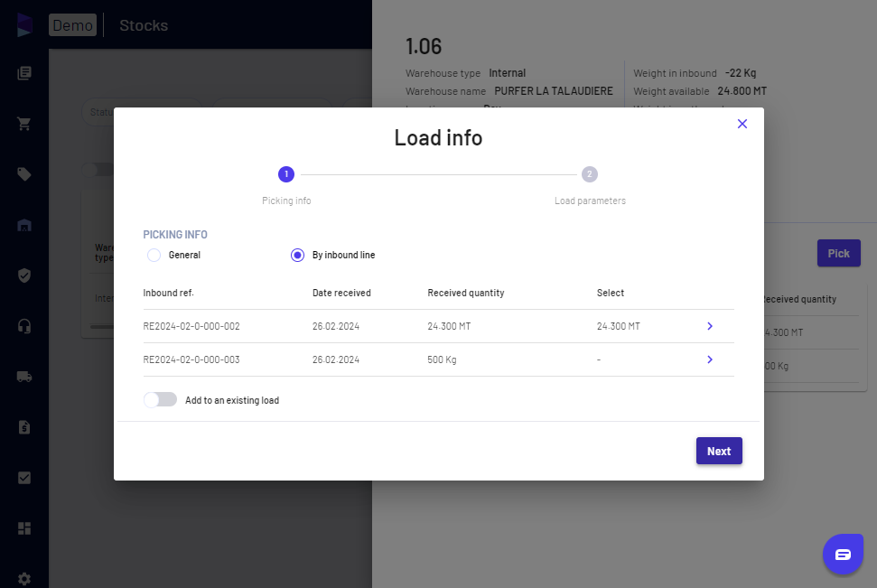This screenshot has height=588, width=877.
Task: Click the Load info dialog title
Action: click(x=438, y=137)
